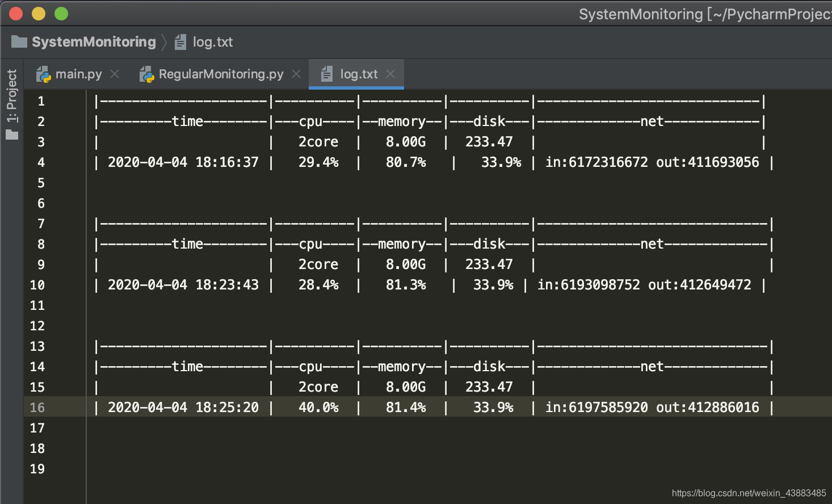The height and width of the screenshot is (504, 832).
Task: Click net text in:6193098752
Action: 589,285
